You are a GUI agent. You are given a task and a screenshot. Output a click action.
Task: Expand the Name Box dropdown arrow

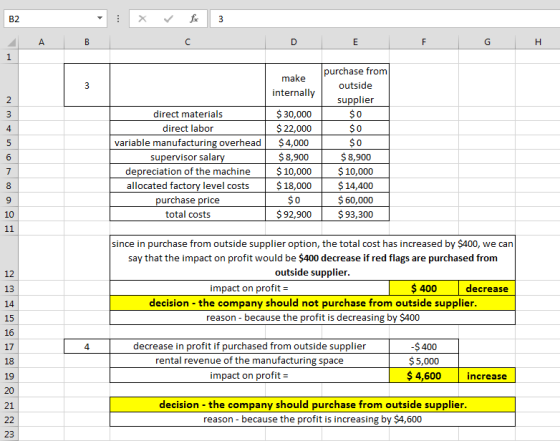pyautogui.click(x=100, y=18)
